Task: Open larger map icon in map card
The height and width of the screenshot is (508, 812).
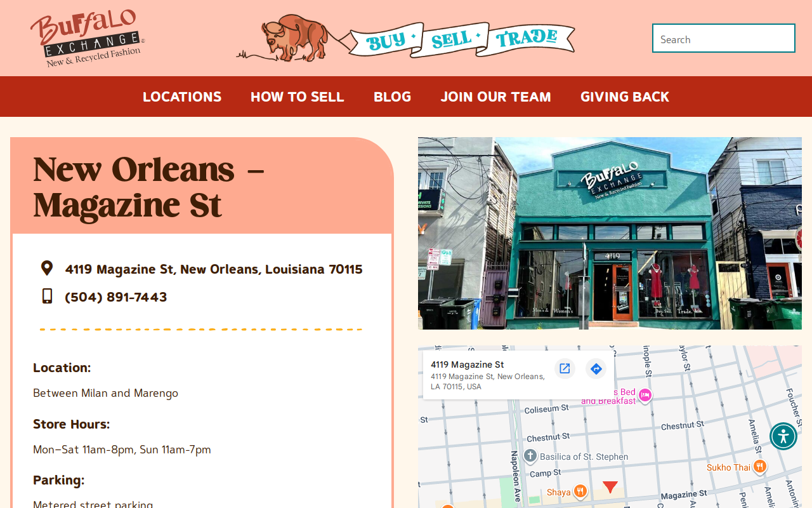Action: click(x=565, y=368)
